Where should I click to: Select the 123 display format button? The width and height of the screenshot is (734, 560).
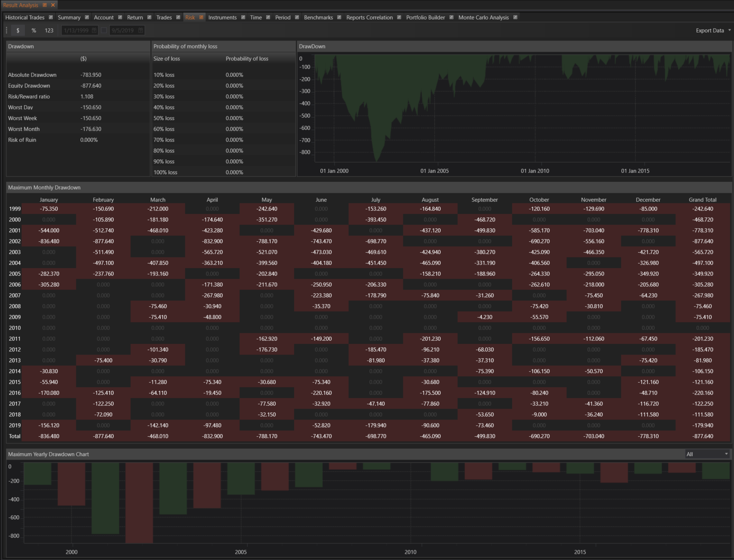[x=49, y=30]
